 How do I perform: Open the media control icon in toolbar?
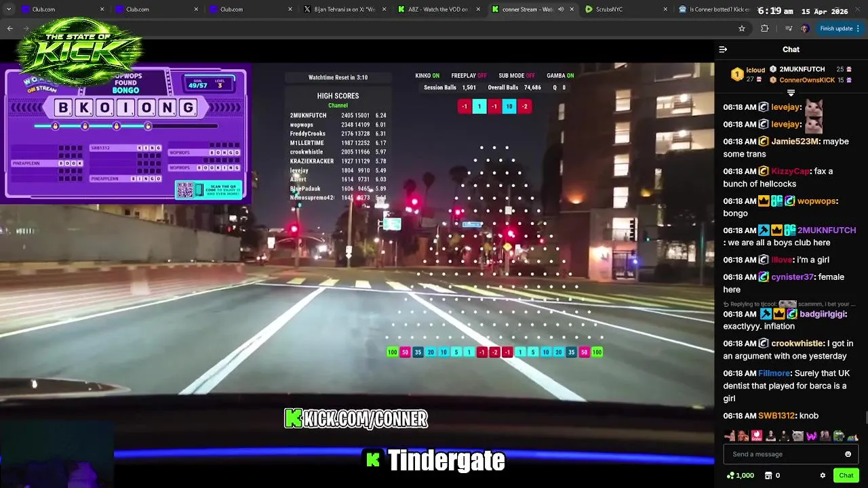[788, 28]
